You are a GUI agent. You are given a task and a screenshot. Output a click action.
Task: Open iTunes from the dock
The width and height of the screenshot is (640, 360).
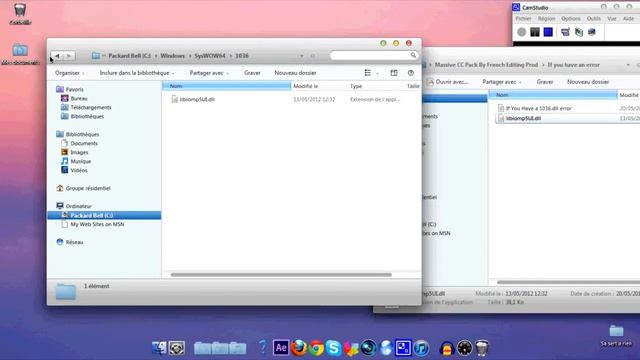(421, 348)
